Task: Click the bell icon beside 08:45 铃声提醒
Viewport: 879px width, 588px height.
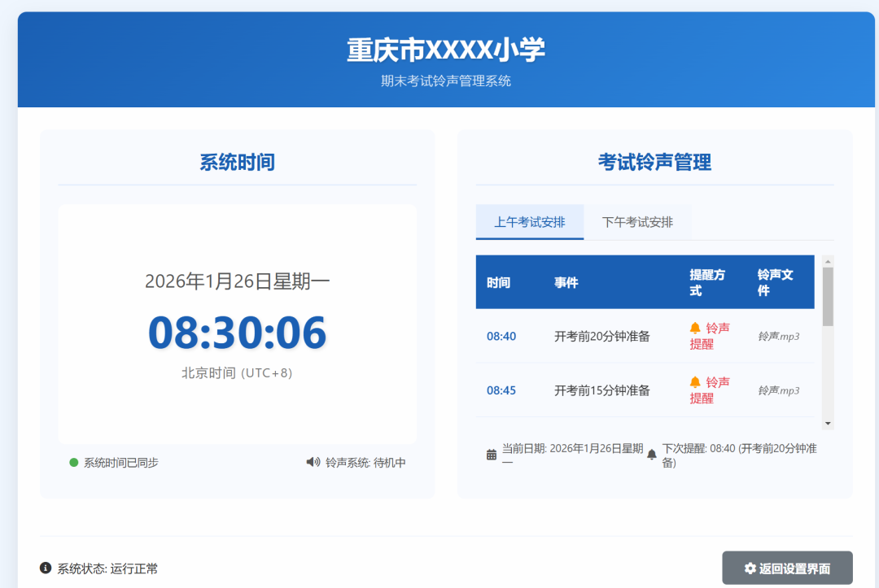Action: pos(695,383)
